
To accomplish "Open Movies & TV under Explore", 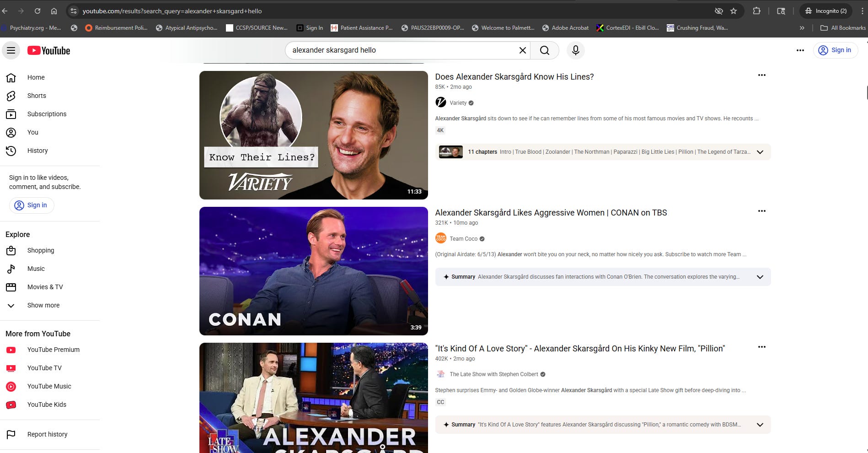I will click(50, 287).
